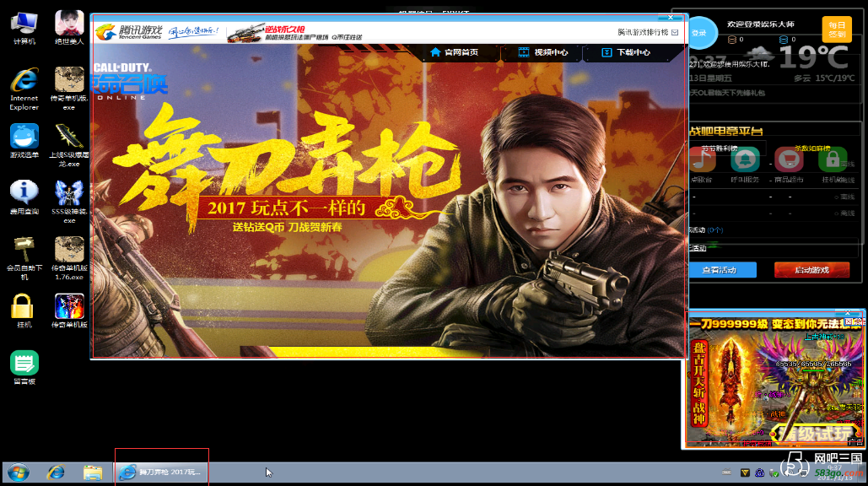This screenshot has height=486, width=868.
Task: Open the 挂机 padlock desktop icon
Action: [x=22, y=310]
